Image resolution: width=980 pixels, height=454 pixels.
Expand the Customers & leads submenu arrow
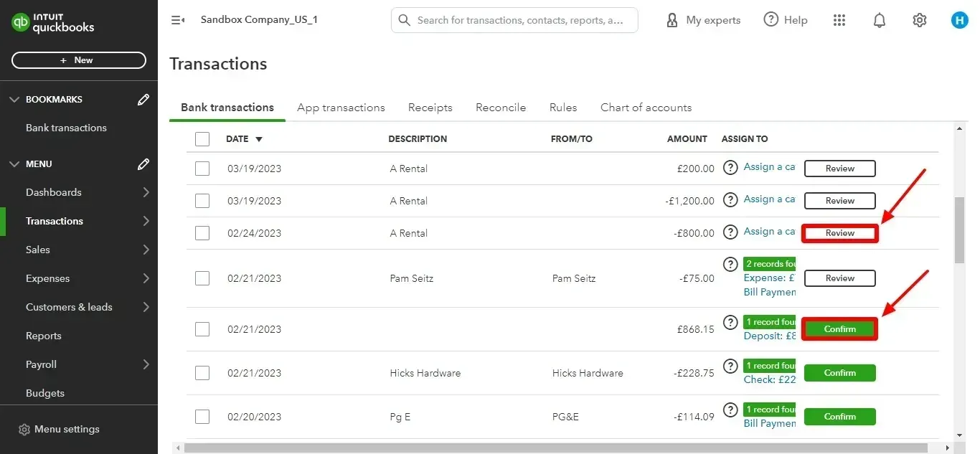pyautogui.click(x=146, y=307)
